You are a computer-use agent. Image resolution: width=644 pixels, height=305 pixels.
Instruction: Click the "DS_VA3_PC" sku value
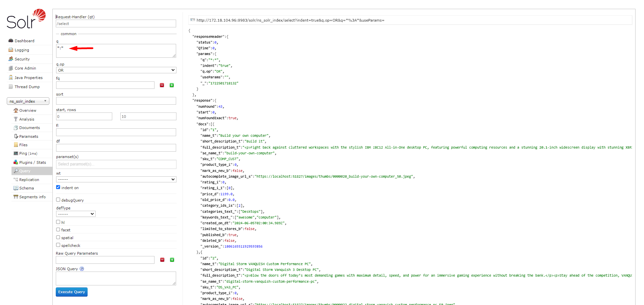tap(228, 287)
